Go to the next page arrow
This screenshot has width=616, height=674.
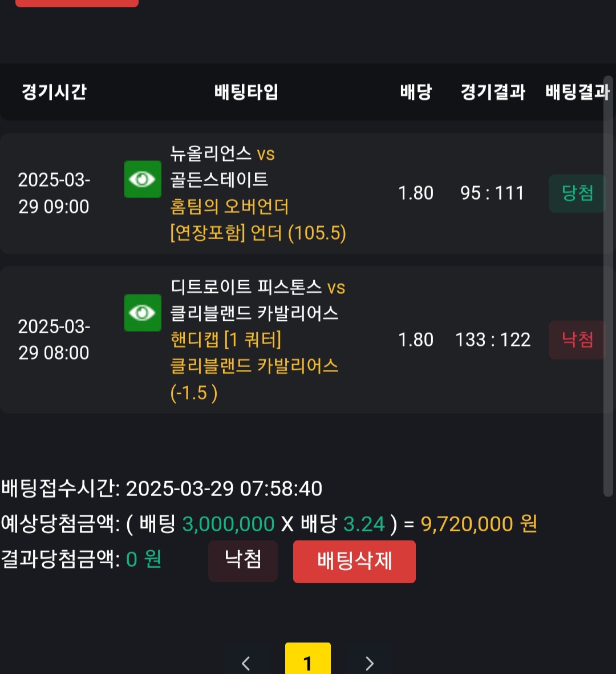[369, 662]
